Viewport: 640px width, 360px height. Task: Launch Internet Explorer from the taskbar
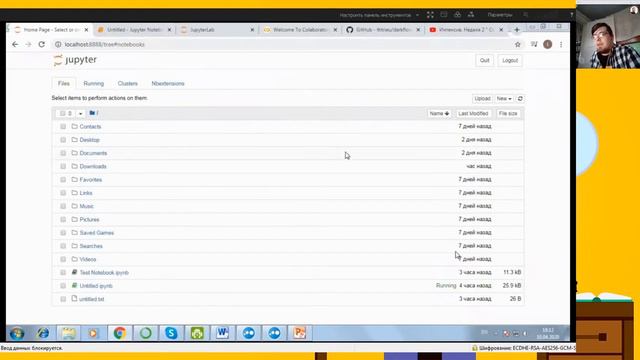coord(43,333)
